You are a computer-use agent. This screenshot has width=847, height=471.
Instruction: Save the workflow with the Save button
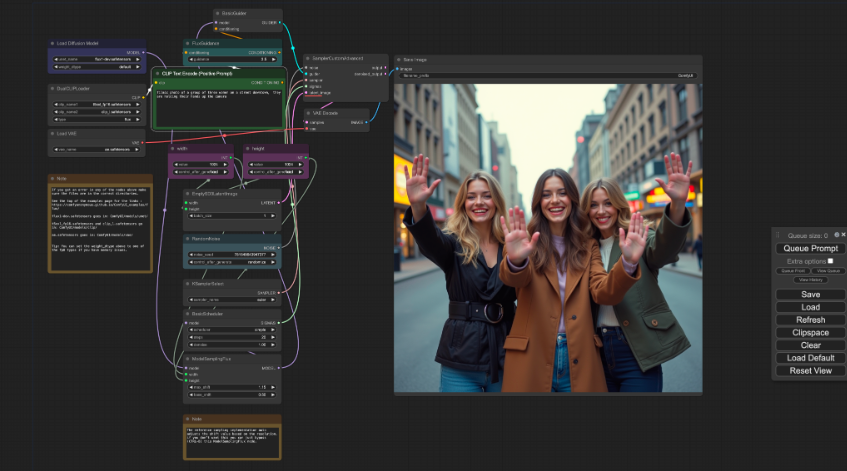[x=810, y=294]
